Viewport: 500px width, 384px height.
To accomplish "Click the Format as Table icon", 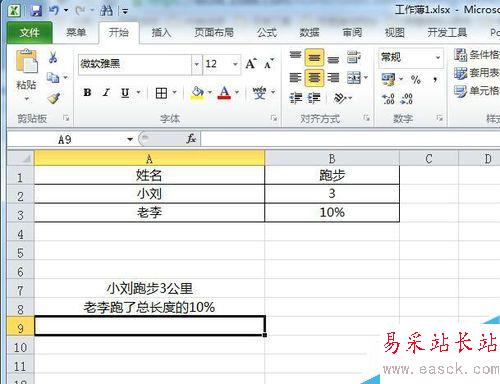I will click(x=460, y=73).
